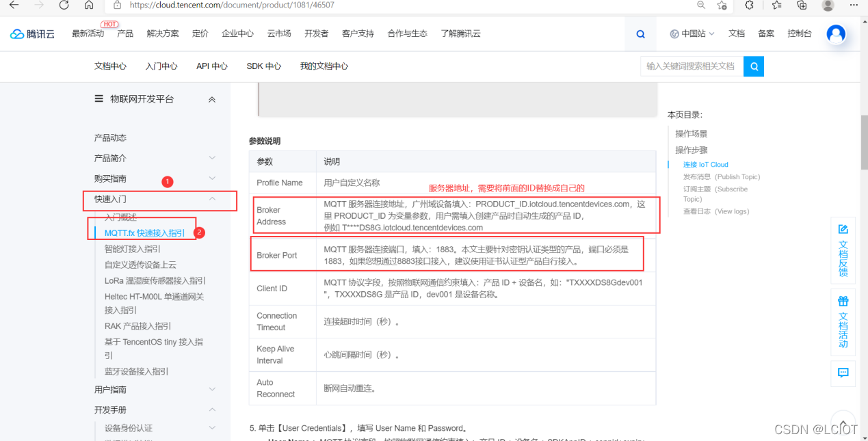This screenshot has width=868, height=441.
Task: Expand the 设备身份认证 sidebar item
Action: pyautogui.click(x=212, y=429)
